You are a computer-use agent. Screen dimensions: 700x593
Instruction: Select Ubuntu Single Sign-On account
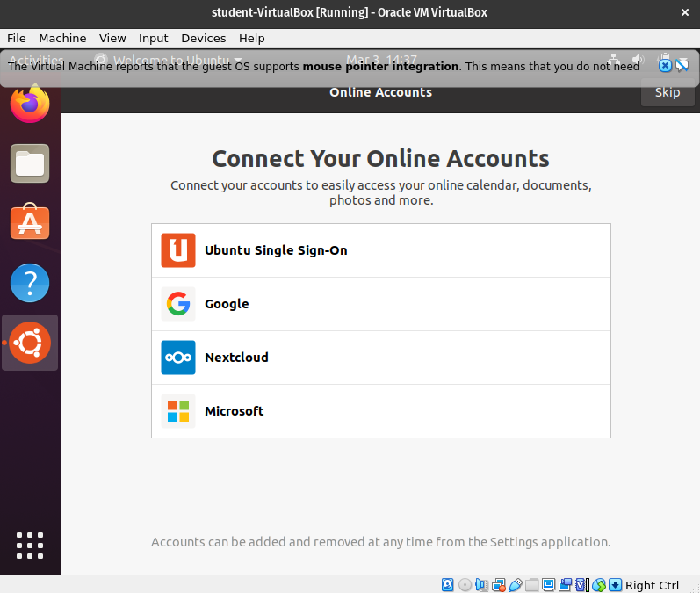click(x=380, y=250)
